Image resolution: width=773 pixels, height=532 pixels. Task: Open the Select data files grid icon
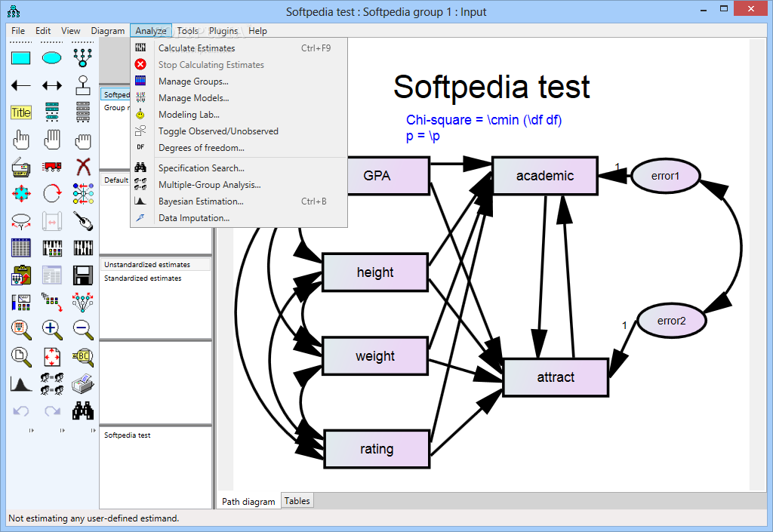(x=20, y=248)
